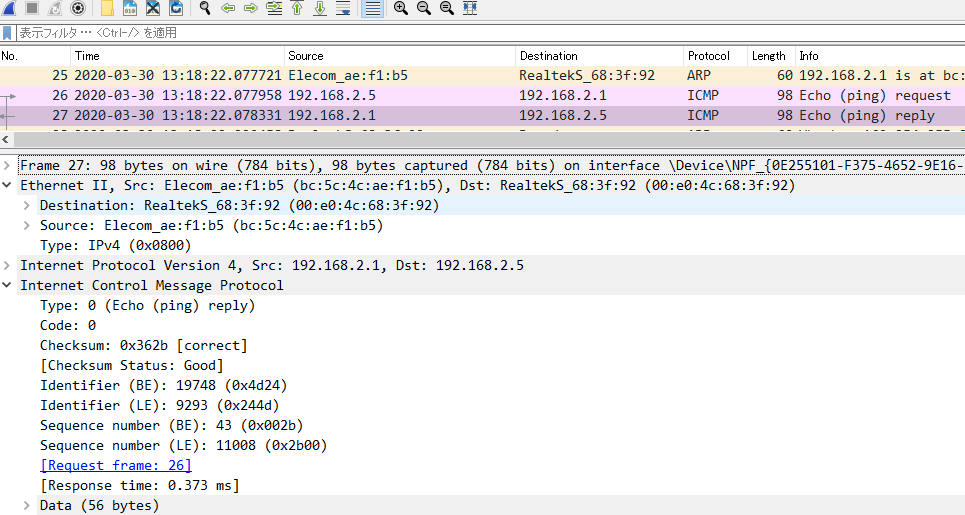Jump to the first packet icon
The image size is (965, 515).
[x=297, y=8]
